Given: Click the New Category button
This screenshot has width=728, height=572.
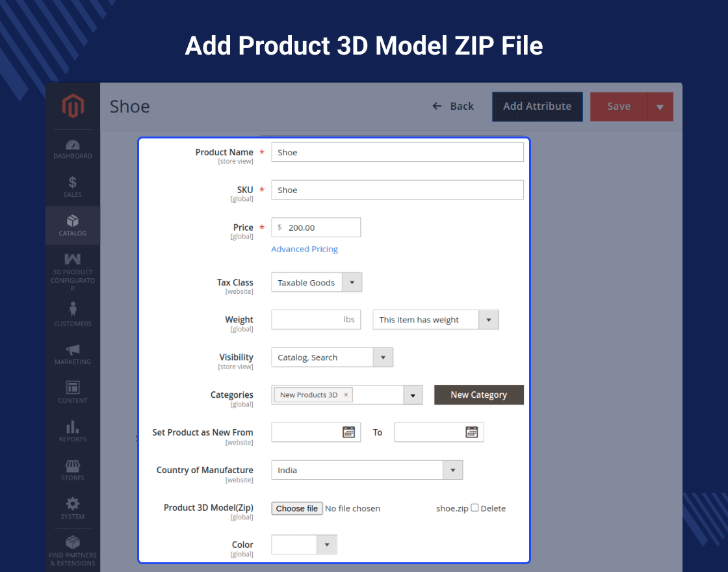Looking at the screenshot, I should click(x=478, y=395).
